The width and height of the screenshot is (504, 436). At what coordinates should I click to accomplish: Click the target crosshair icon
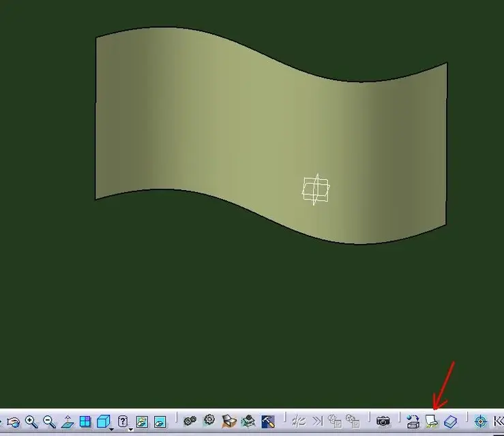[x=480, y=422]
